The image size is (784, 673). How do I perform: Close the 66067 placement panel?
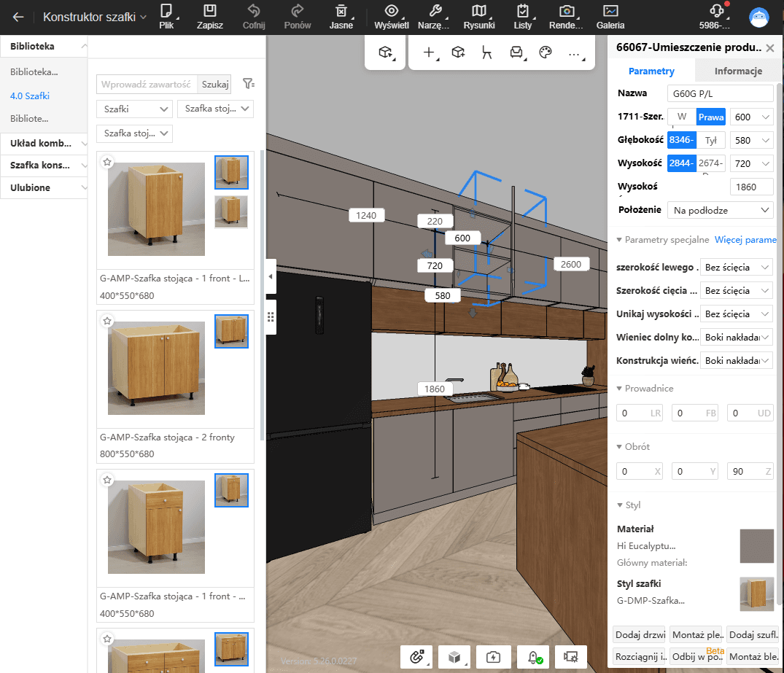[x=770, y=48]
